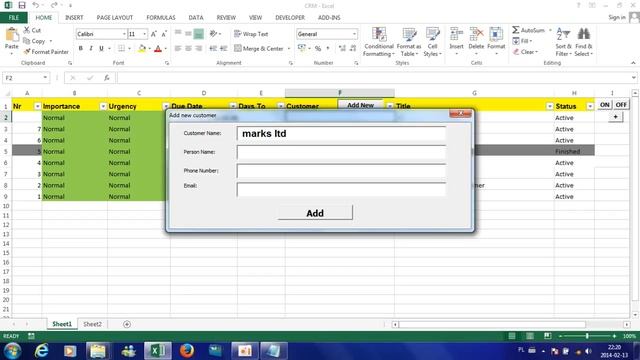Decrease font size with the smaller A icon

[x=164, y=34]
